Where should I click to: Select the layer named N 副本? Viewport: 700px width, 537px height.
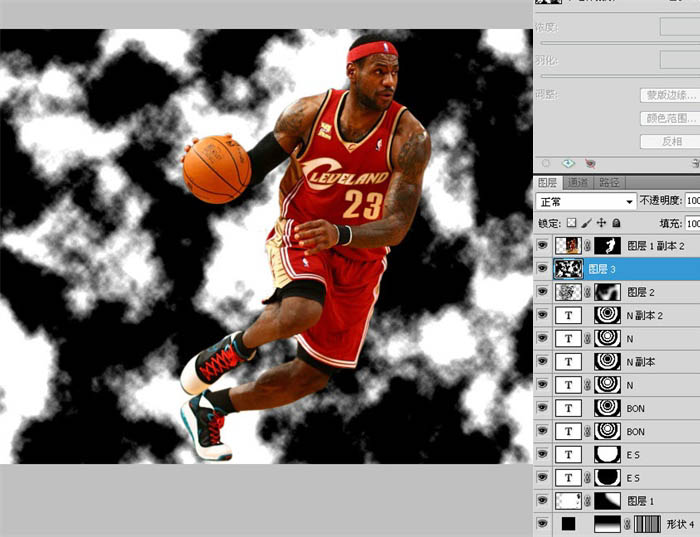(641, 362)
